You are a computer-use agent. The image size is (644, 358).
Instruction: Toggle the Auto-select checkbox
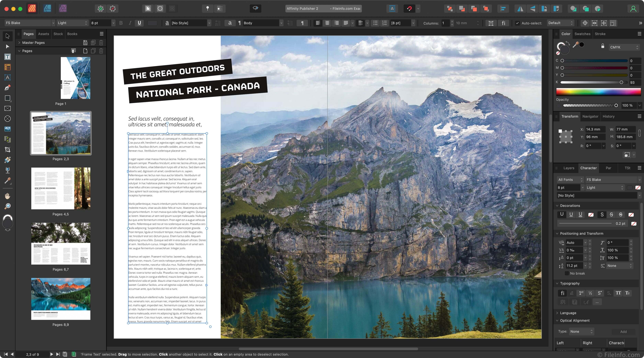[517, 23]
